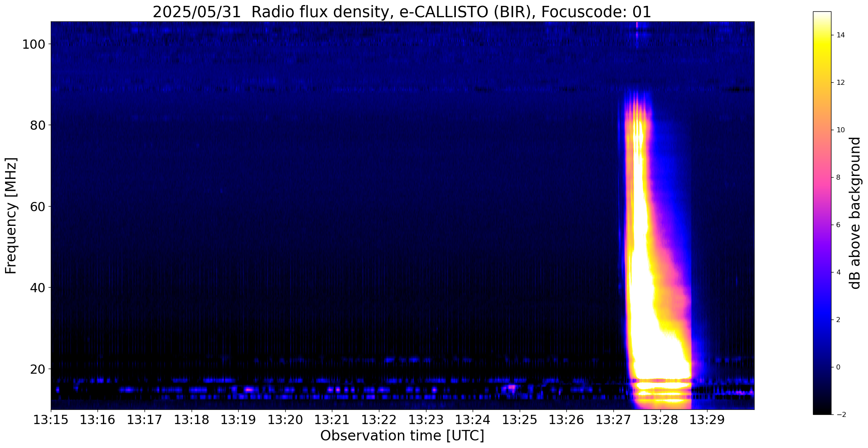Click the colorbar tick label 10
This screenshot has width=868, height=448.
click(x=840, y=130)
